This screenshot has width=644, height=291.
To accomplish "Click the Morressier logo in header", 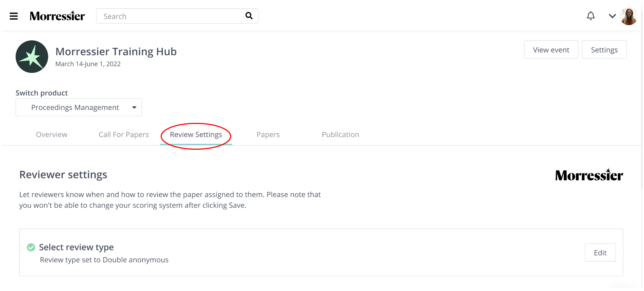I will pyautogui.click(x=57, y=16).
